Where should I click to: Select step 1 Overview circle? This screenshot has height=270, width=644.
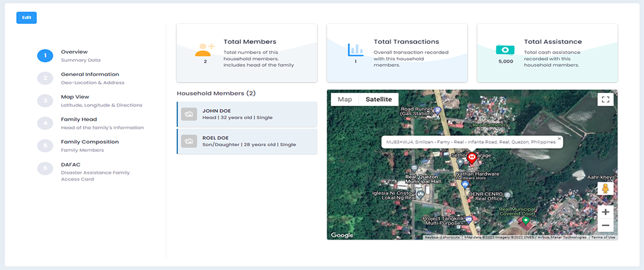click(45, 55)
